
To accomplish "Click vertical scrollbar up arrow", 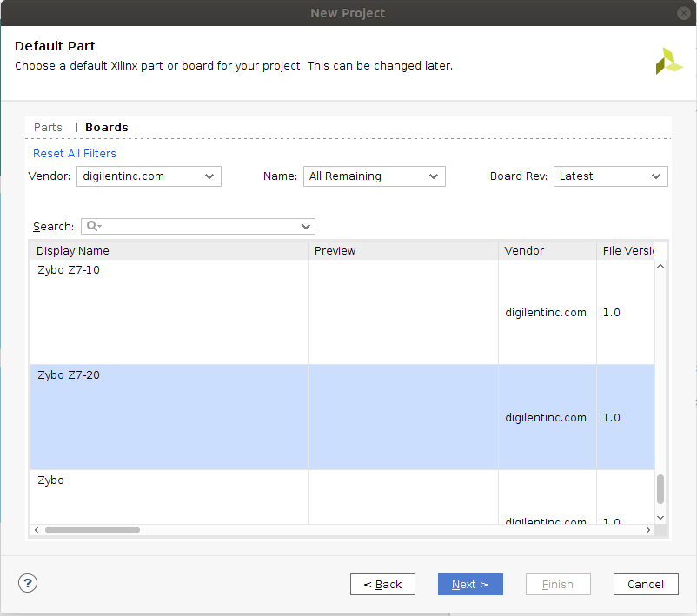I will click(660, 266).
